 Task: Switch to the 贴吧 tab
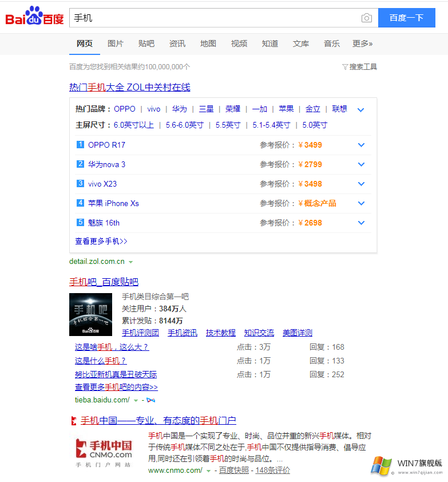pos(146,44)
